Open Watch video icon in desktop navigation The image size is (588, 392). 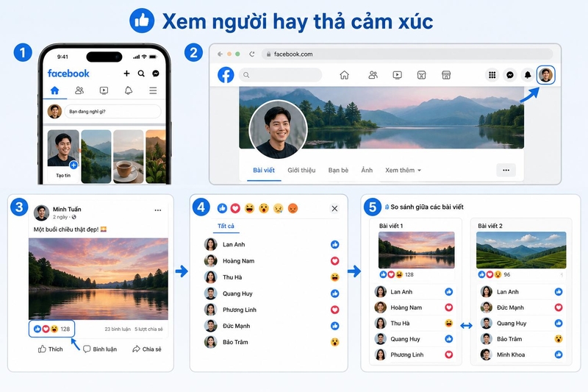(397, 75)
